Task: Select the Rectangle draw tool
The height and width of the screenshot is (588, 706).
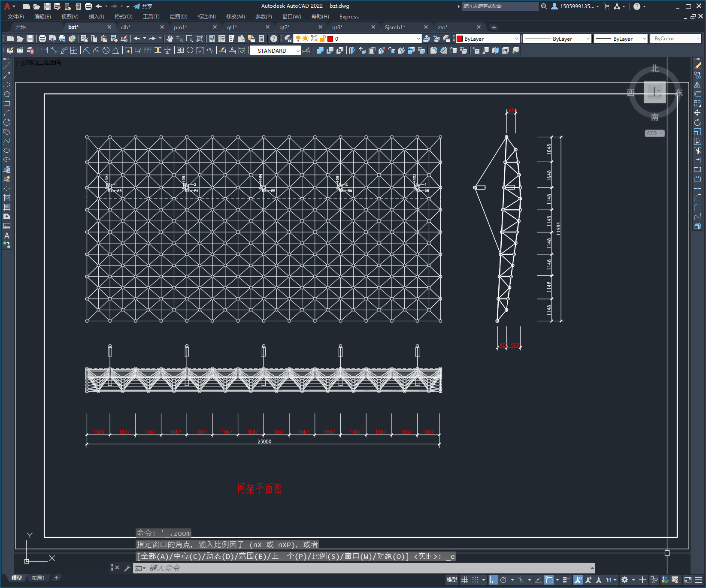Action: 7,103
